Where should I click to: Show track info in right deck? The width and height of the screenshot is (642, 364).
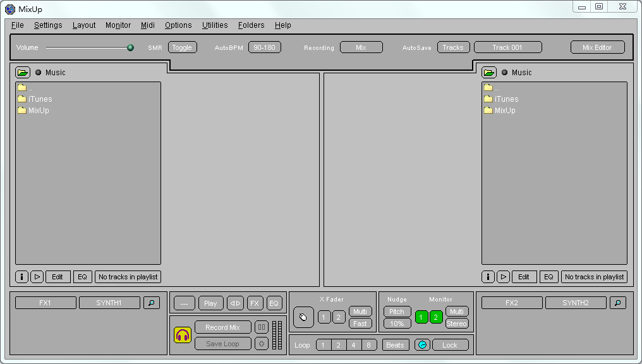(x=488, y=277)
